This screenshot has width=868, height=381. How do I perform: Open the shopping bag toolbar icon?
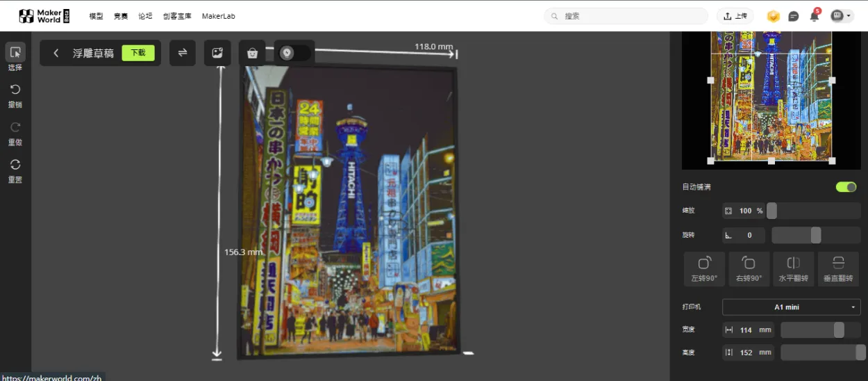tap(252, 53)
